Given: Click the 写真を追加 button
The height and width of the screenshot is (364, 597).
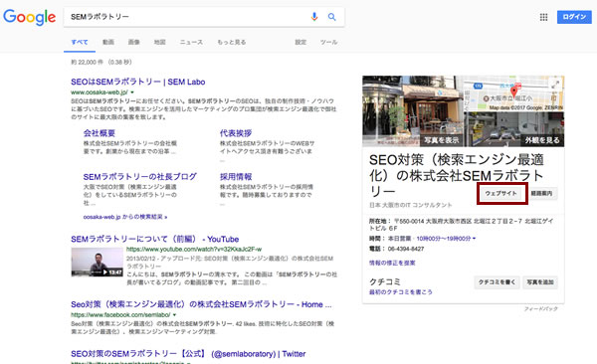Looking at the screenshot, I should pyautogui.click(x=540, y=282).
